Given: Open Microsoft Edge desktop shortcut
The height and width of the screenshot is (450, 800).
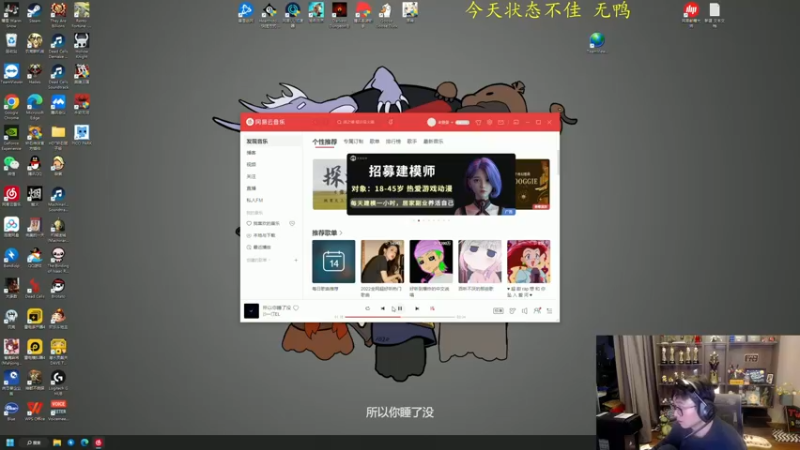Looking at the screenshot, I should coord(35,107).
